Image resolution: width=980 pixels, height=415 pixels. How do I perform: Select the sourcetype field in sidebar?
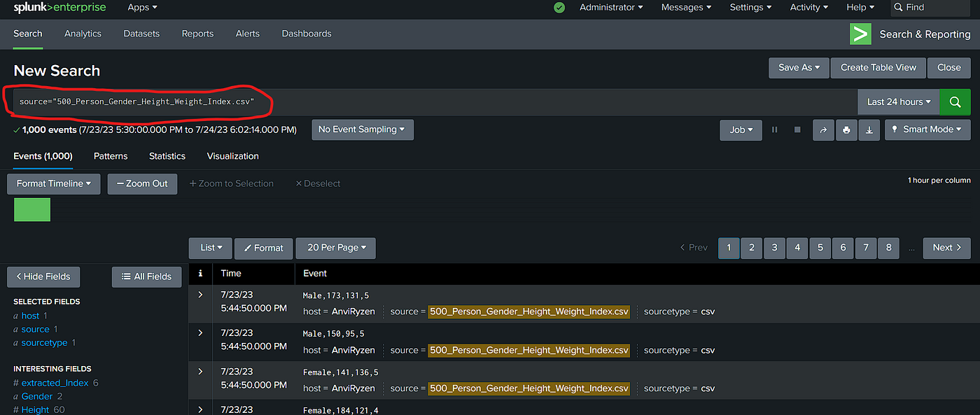[45, 343]
